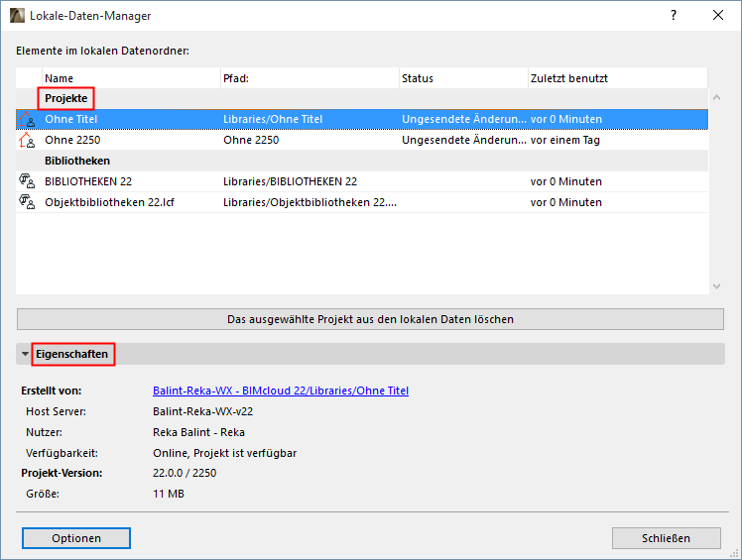
Task: Open the Balint-Reka-WX BIMcloud project link
Action: [x=281, y=391]
